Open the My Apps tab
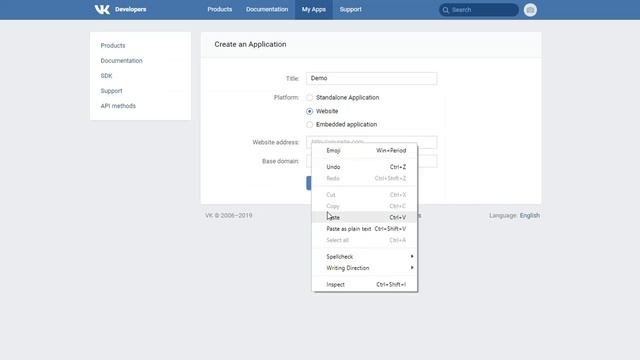This screenshot has width=640, height=360. tap(314, 9)
